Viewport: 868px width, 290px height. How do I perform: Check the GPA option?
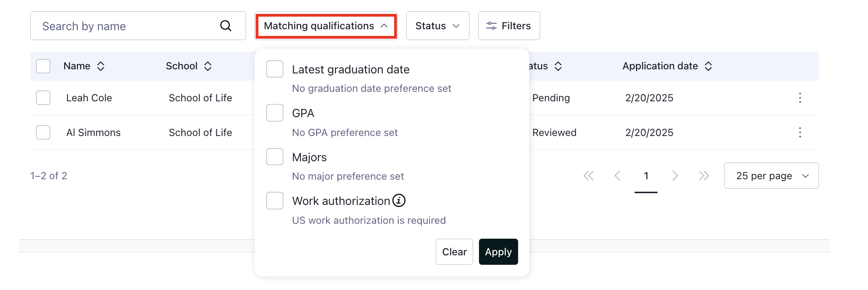(275, 113)
